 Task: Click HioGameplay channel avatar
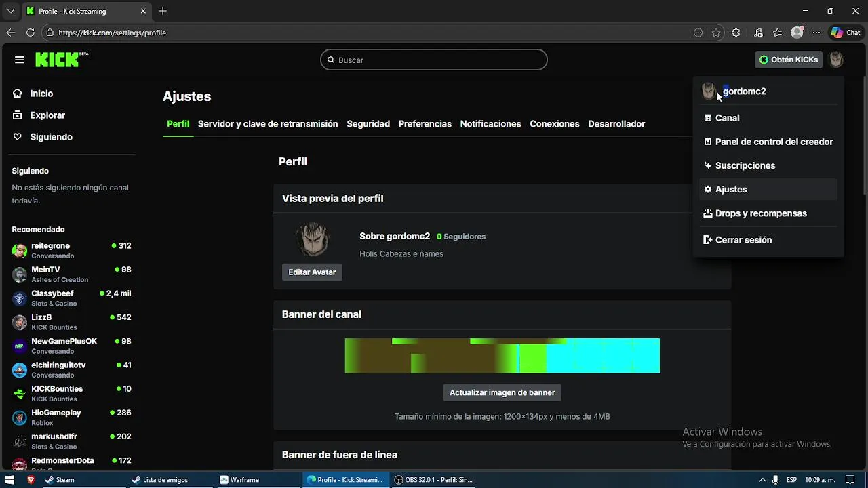[x=20, y=418]
